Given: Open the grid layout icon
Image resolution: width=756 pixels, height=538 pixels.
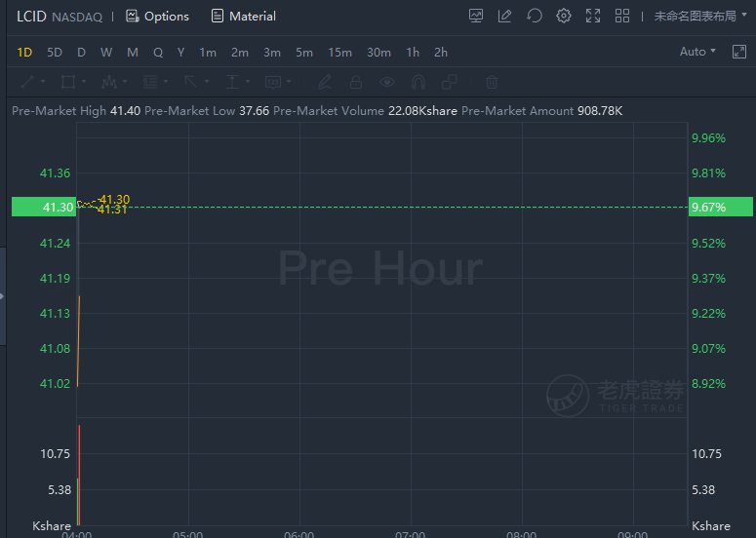Looking at the screenshot, I should 622,16.
